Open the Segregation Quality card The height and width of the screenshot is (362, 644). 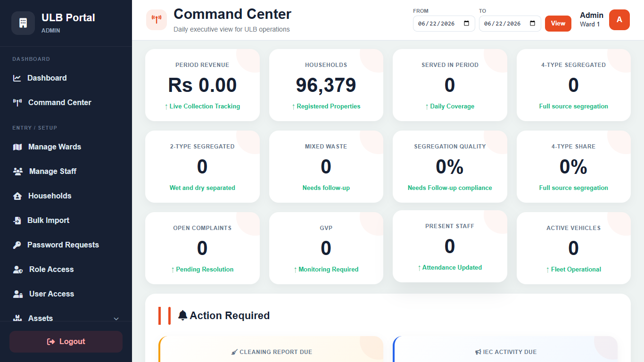pos(450,166)
